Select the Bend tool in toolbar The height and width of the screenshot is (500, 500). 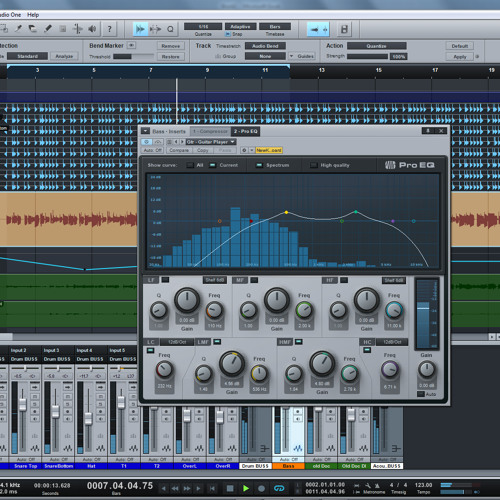coord(77,29)
